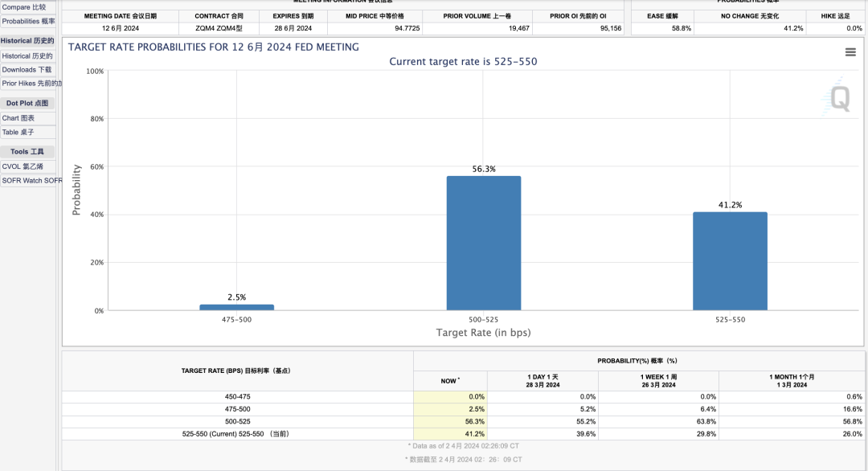Click the Dot Plot section header
The width and height of the screenshot is (868, 471).
coord(28,104)
